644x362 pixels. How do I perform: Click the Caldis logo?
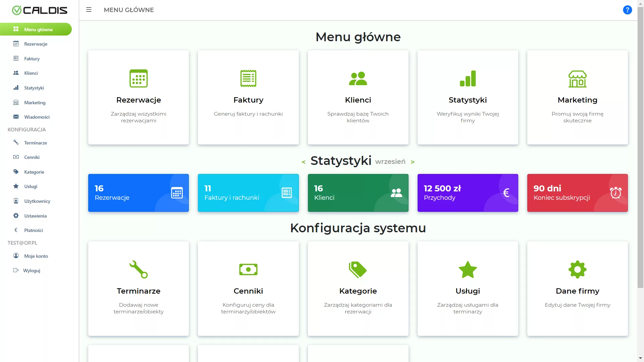pos(40,10)
